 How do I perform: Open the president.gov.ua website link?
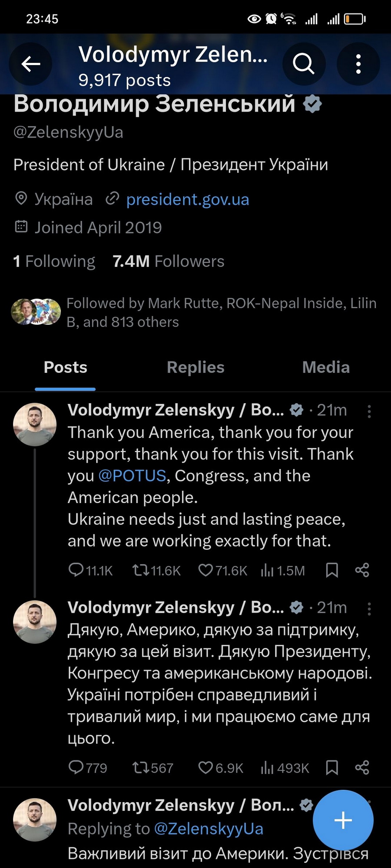(187, 200)
